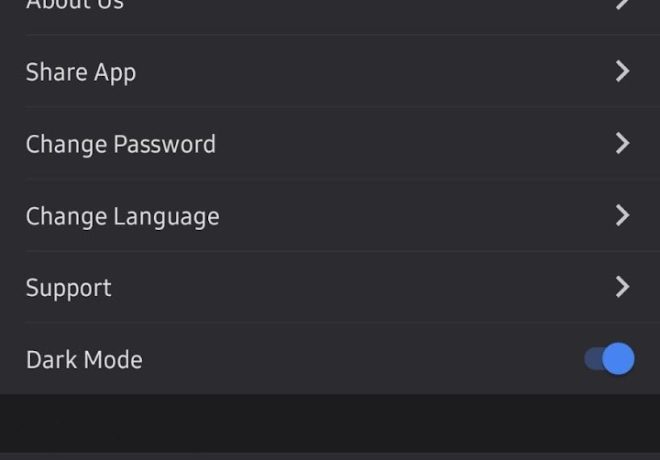Click the chevron beside Change Language
Image resolution: width=660 pixels, height=460 pixels.
click(622, 215)
